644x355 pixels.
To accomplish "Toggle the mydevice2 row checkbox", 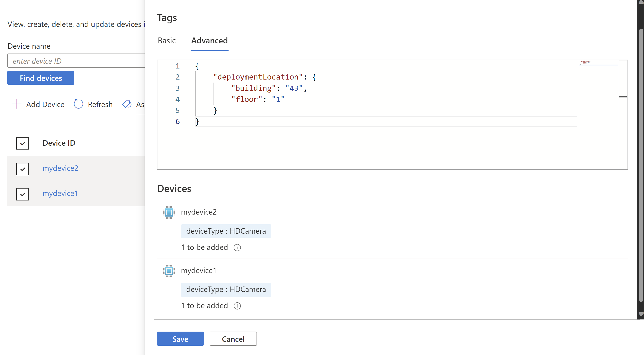I will point(22,168).
